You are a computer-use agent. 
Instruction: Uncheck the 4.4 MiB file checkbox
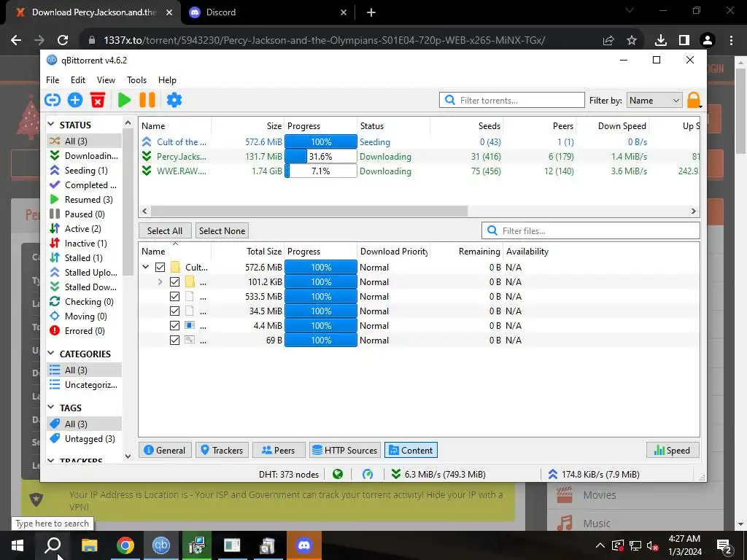[x=174, y=326]
